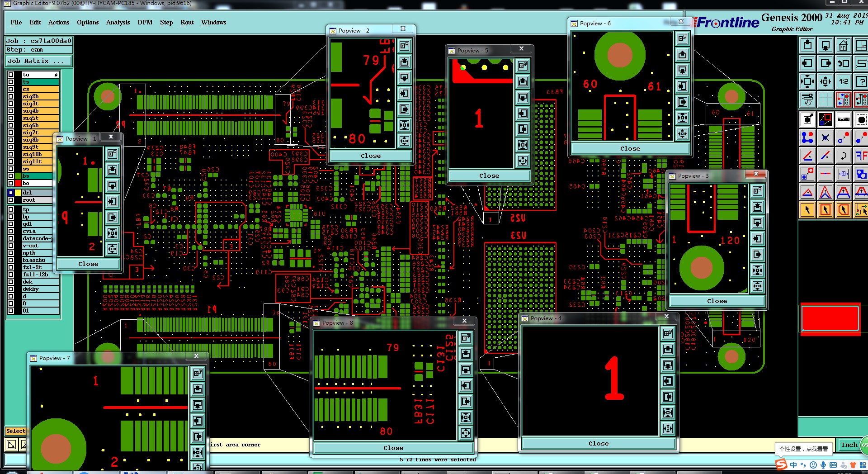Open the Actions menu

point(59,22)
